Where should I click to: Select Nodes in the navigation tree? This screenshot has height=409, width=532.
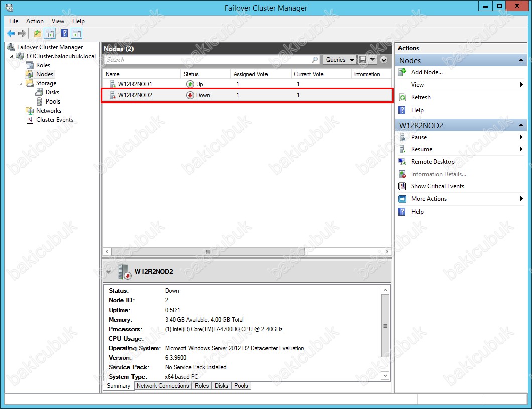coord(45,74)
